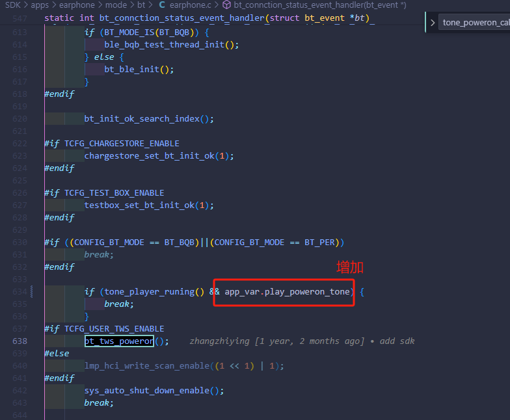This screenshot has width=510, height=420.
Task: Click sys_auto_shut_down_enable() call
Action: (x=154, y=390)
